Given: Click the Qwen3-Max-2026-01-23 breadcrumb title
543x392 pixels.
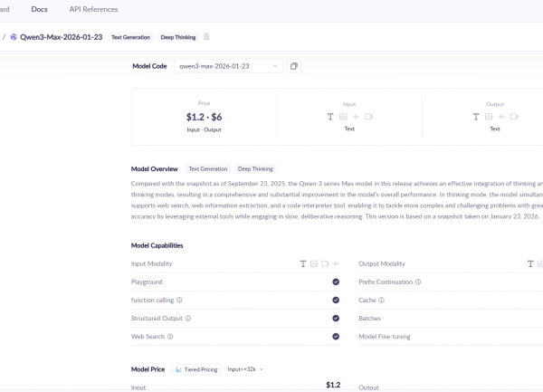Looking at the screenshot, I should [x=62, y=37].
